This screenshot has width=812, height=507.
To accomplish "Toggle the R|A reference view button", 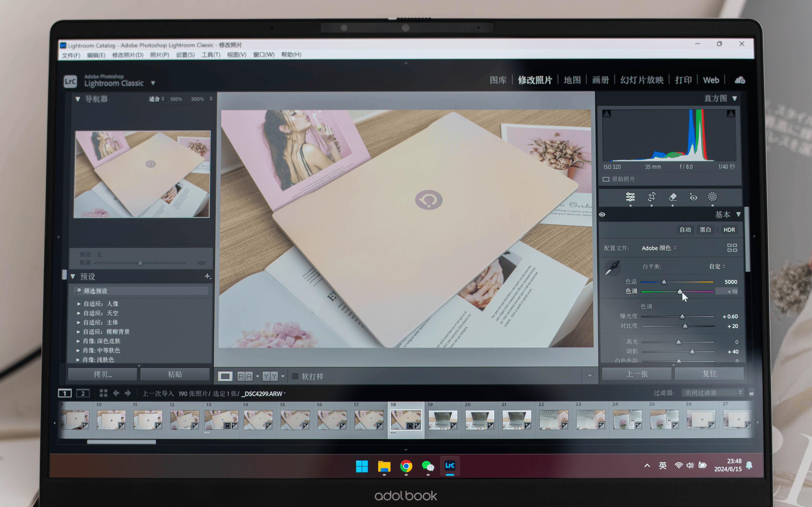I will pos(245,376).
